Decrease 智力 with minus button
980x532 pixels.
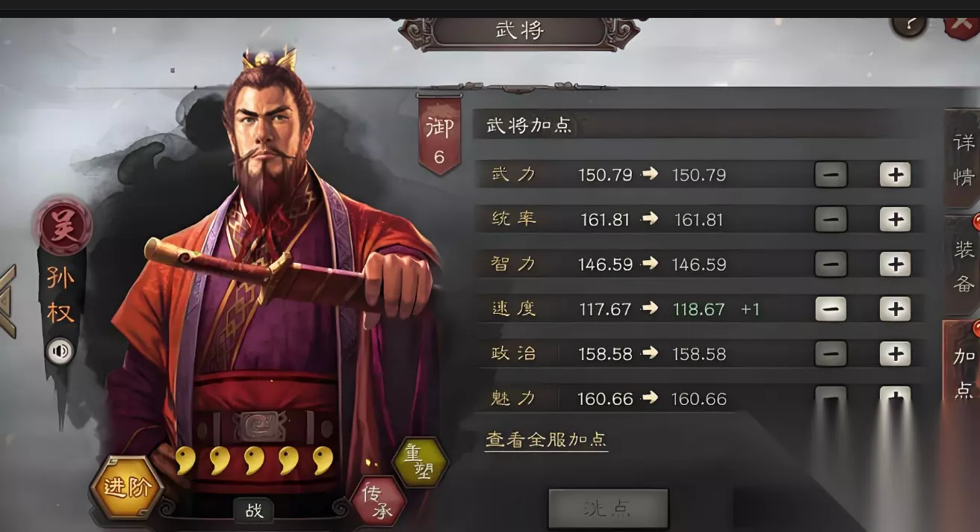[x=831, y=264]
